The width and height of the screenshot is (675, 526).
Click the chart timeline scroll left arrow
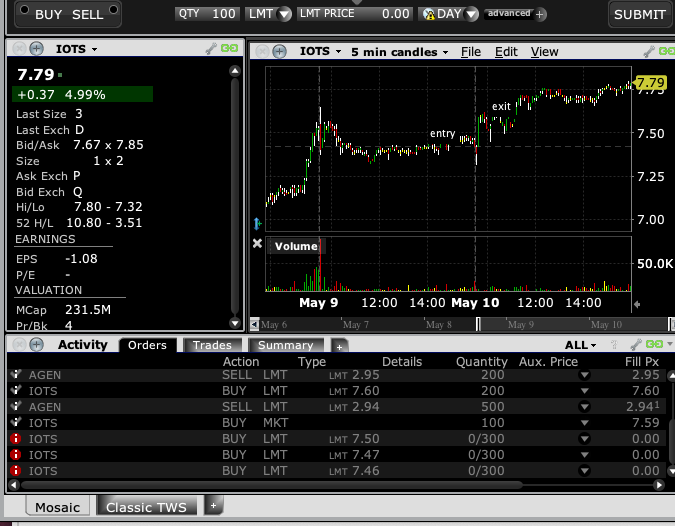click(x=254, y=324)
